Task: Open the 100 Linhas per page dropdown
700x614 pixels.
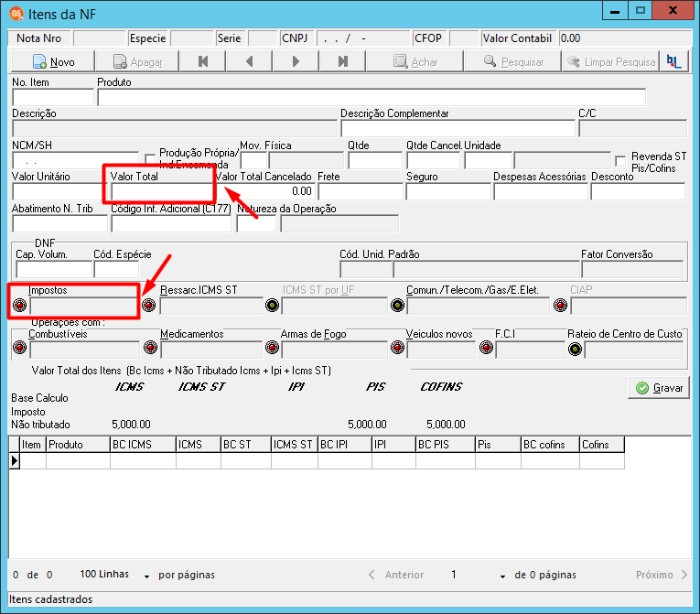Action: [147, 576]
